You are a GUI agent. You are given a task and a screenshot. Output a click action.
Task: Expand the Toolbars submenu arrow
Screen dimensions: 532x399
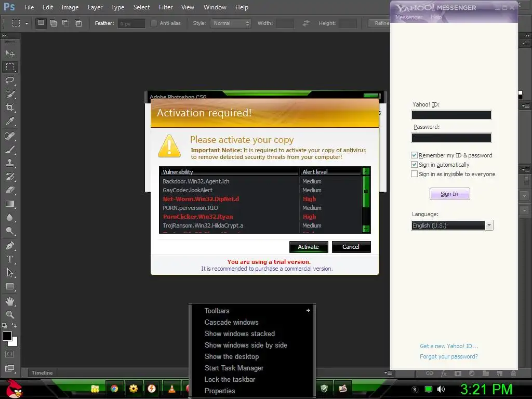[308, 311]
